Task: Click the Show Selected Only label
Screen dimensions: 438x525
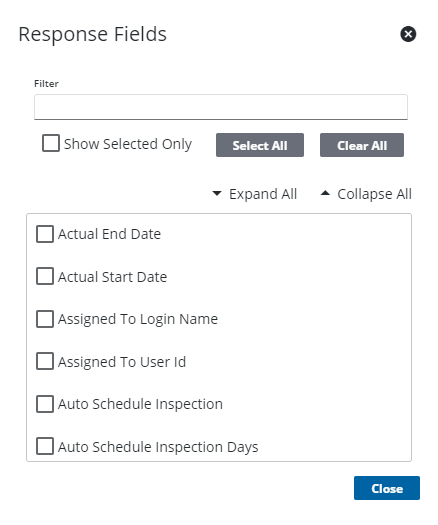Action: [x=128, y=144]
